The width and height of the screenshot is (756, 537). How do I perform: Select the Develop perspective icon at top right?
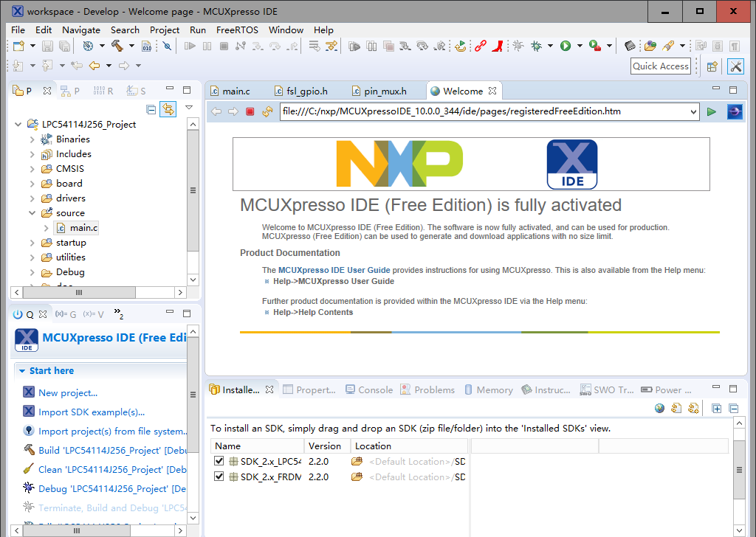pos(735,66)
